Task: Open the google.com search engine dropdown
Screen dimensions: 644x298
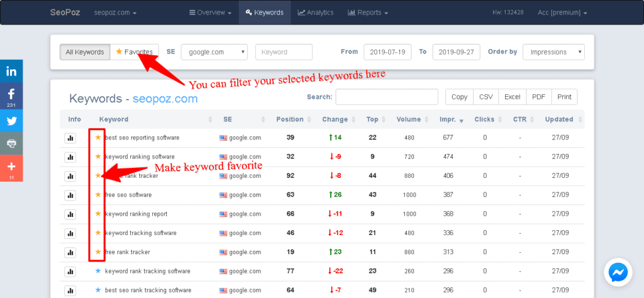Action: (214, 52)
